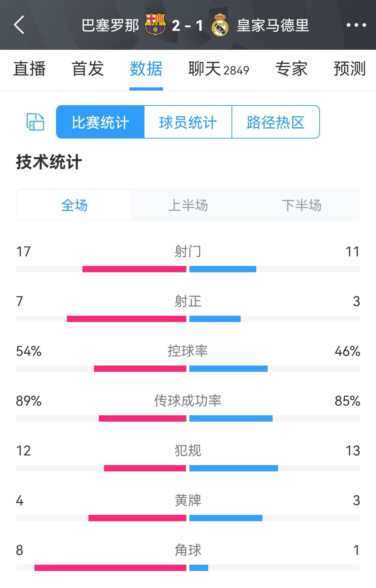Image resolution: width=376 pixels, height=588 pixels.
Task: Tap the Barcelona club crest
Action: [x=155, y=25]
